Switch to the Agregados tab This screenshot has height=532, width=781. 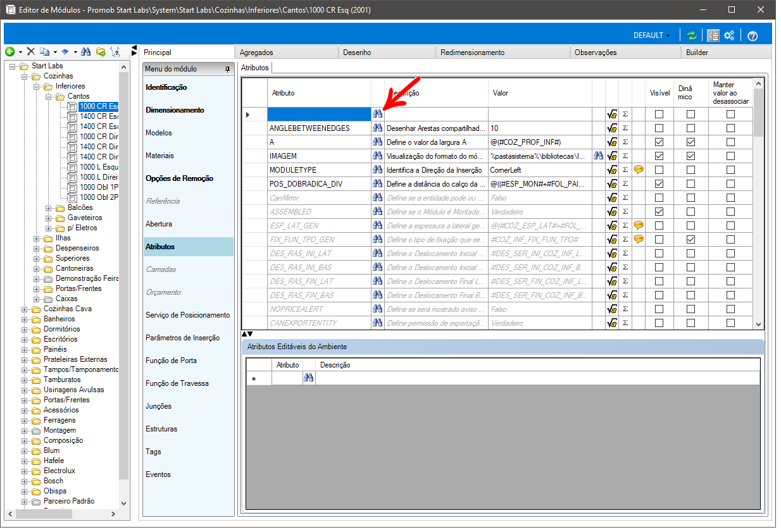click(x=286, y=53)
